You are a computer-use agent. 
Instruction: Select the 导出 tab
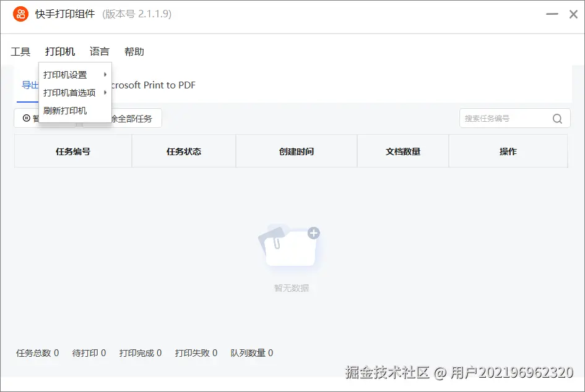coord(30,85)
